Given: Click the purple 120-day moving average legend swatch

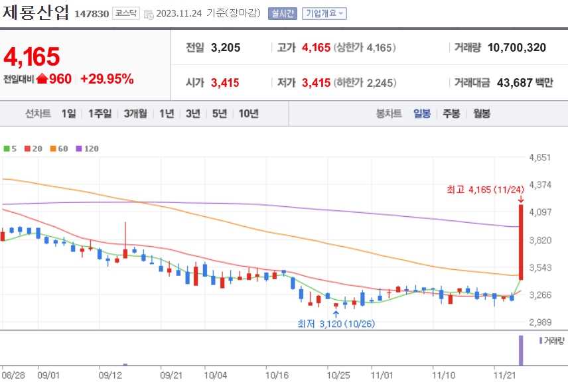Looking at the screenshot, I should pos(79,149).
